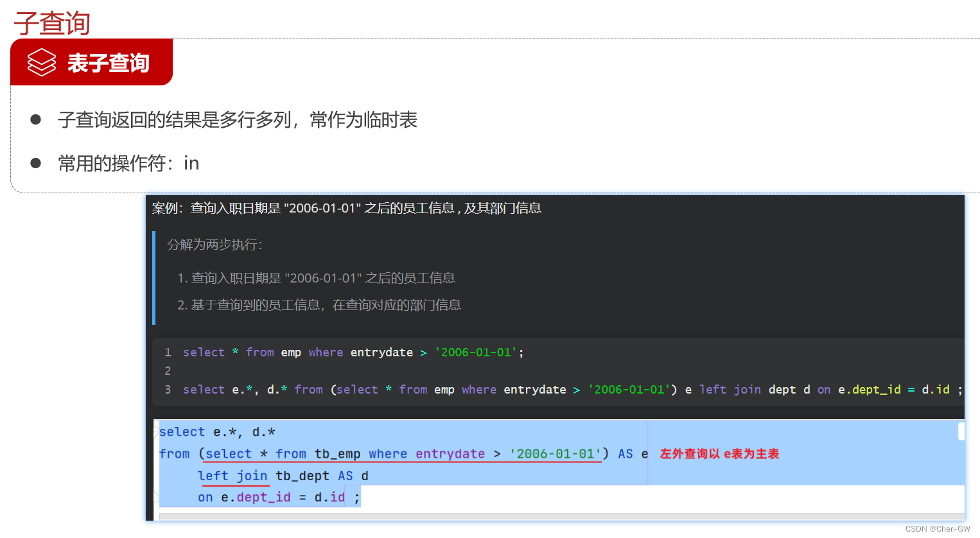This screenshot has width=980, height=538.
Task: Click the quote line 分解为两步执行:
Action: coord(214,245)
